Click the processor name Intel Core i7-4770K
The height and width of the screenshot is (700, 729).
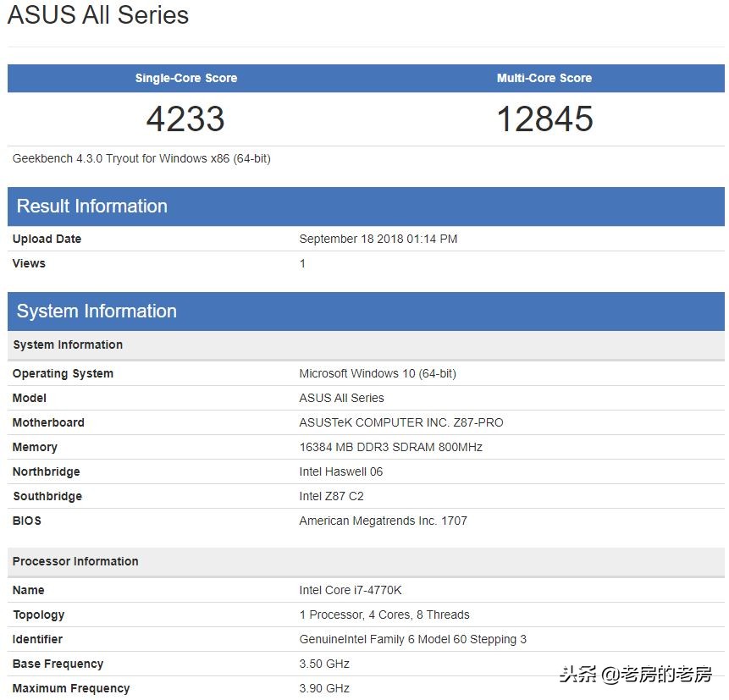point(353,590)
